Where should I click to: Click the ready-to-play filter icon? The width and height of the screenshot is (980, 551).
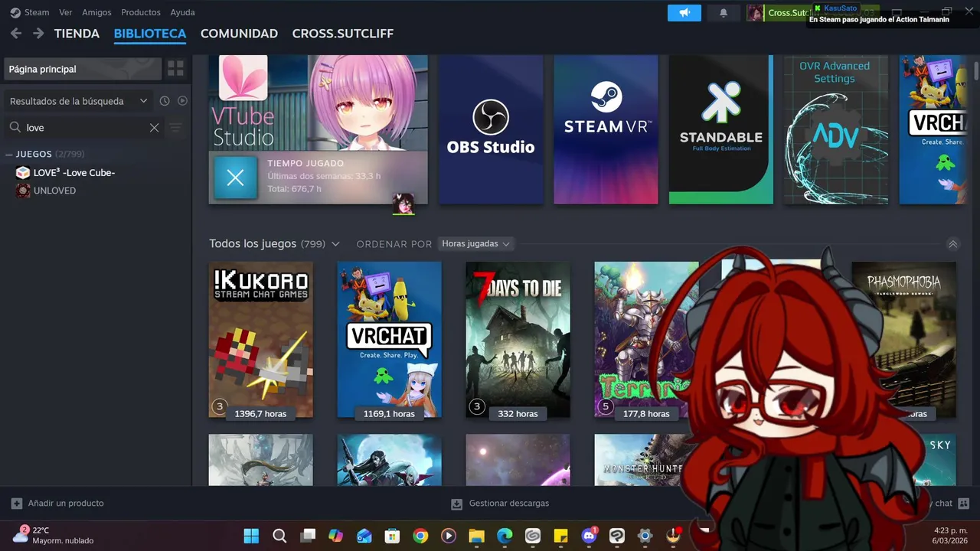click(x=182, y=101)
